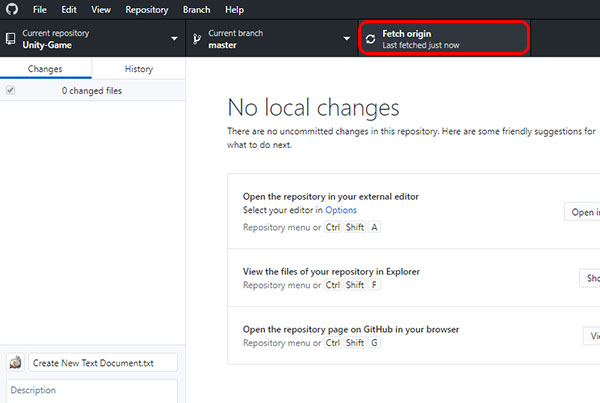Image resolution: width=600 pixels, height=403 pixels.
Task: Click the '0 changed files' label
Action: point(92,91)
